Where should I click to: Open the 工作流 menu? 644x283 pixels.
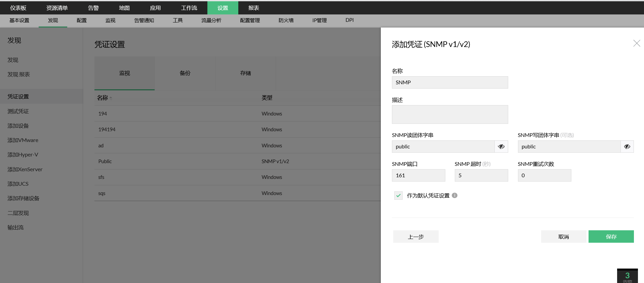[189, 8]
